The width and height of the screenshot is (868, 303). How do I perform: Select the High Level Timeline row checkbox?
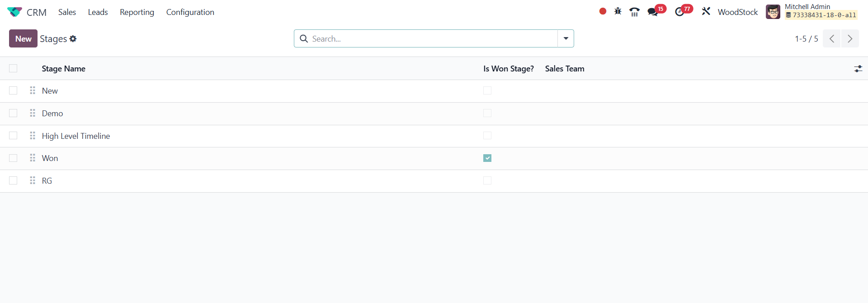click(13, 136)
